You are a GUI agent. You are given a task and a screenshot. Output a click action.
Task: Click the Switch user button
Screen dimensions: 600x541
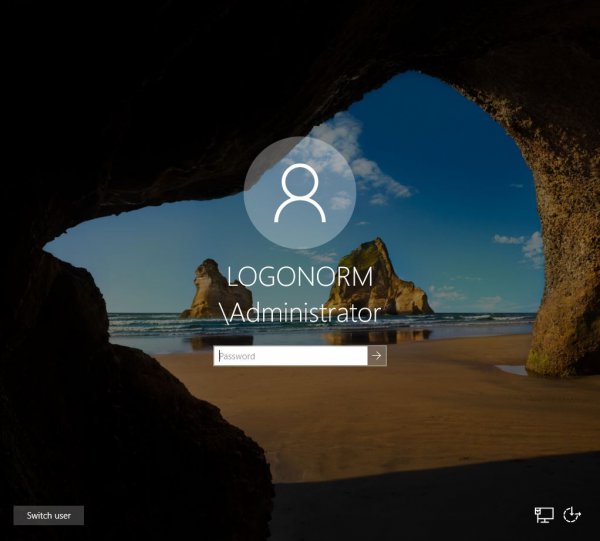pos(49,515)
